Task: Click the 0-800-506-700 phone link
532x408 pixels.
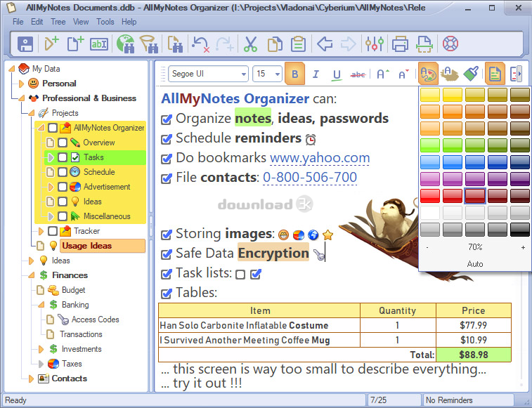Action: coord(310,178)
